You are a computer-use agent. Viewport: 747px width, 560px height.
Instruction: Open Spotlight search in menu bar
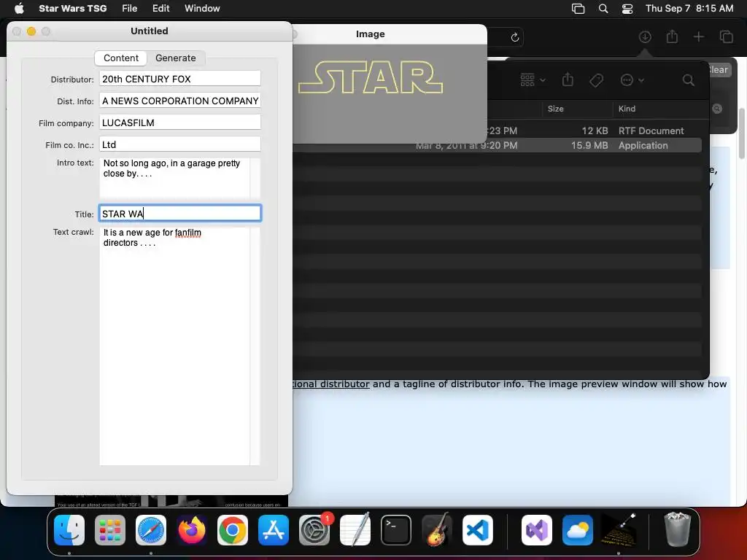603,9
